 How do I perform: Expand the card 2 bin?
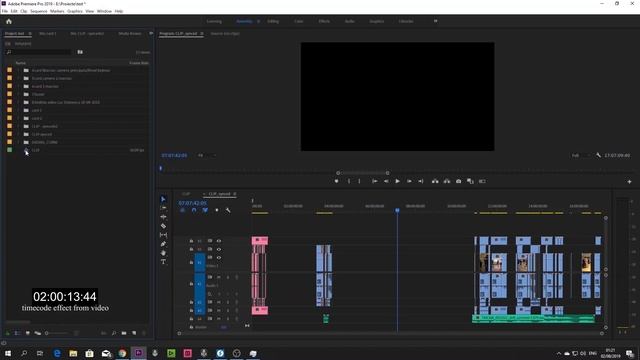pyautogui.click(x=19, y=118)
